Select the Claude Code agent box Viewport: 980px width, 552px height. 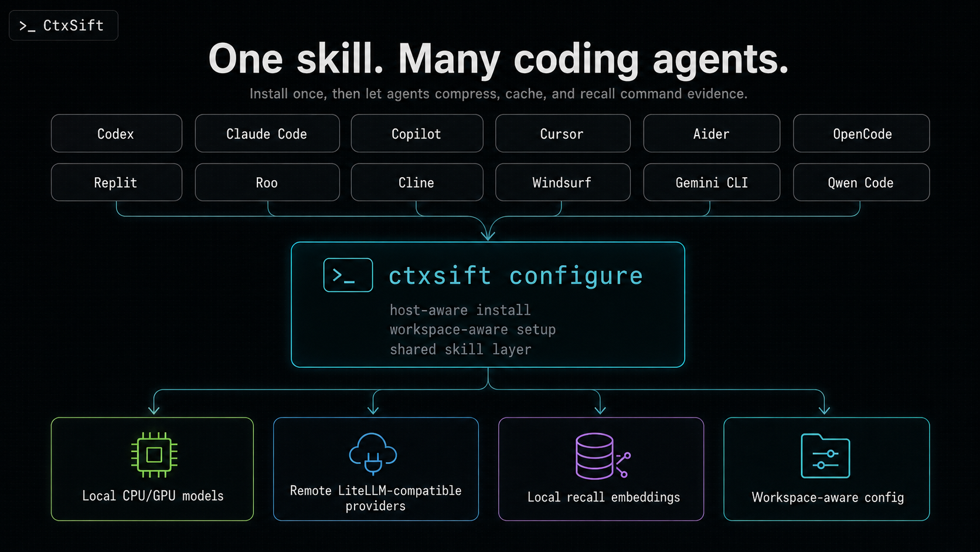point(267,133)
